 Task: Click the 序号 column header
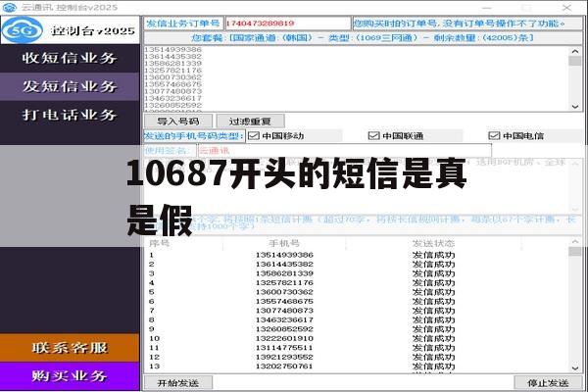point(160,243)
